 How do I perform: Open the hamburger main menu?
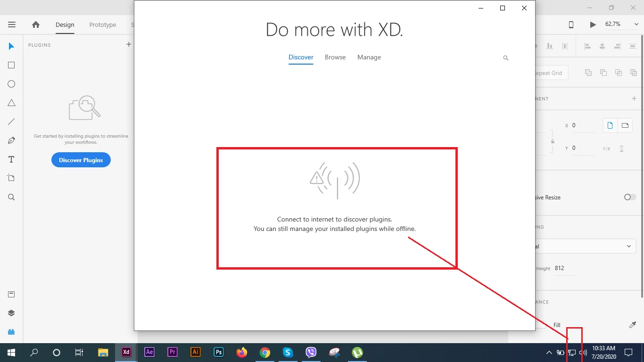tap(12, 25)
